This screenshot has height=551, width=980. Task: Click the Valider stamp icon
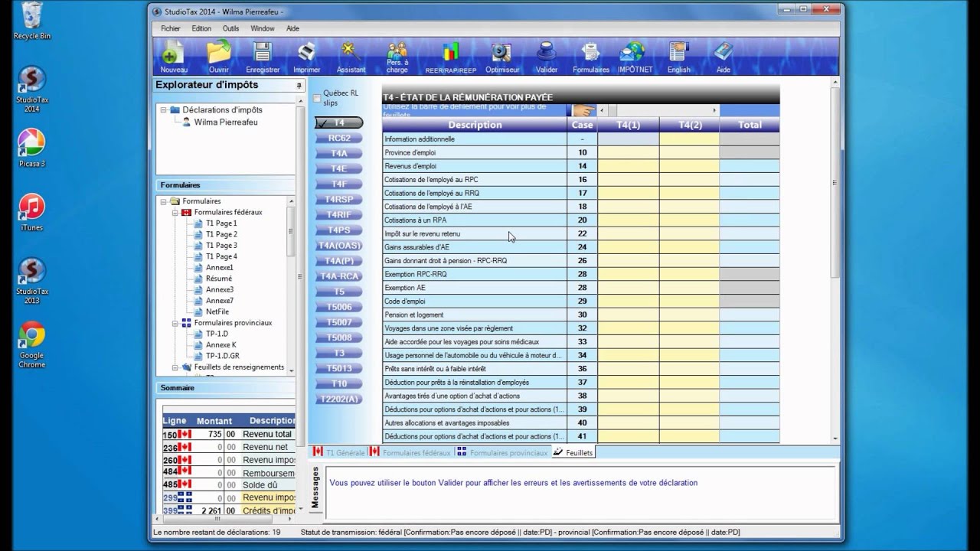point(547,57)
